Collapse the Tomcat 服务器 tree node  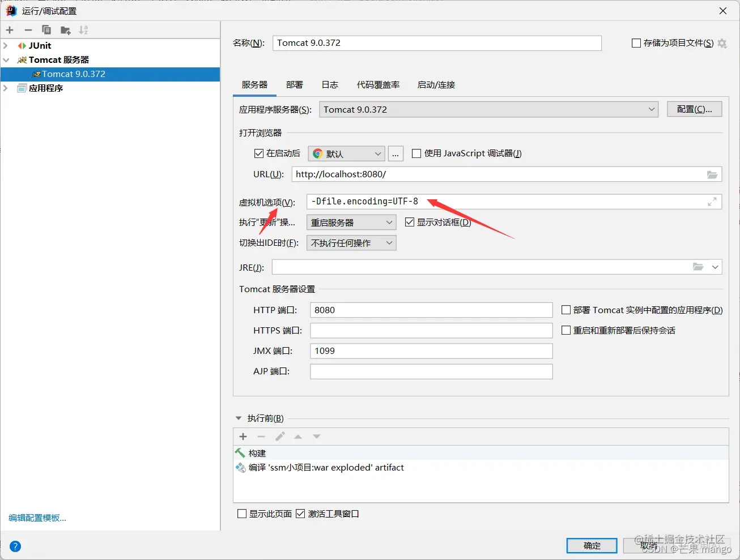[6, 60]
